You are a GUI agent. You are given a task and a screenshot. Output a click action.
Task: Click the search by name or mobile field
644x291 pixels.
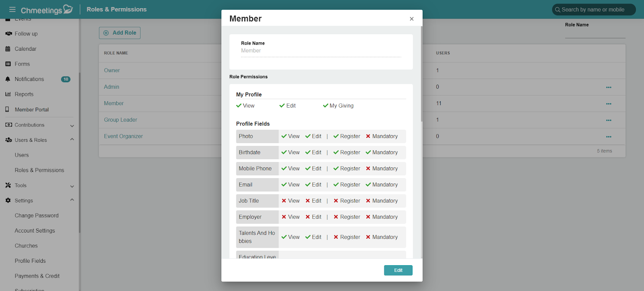click(594, 10)
